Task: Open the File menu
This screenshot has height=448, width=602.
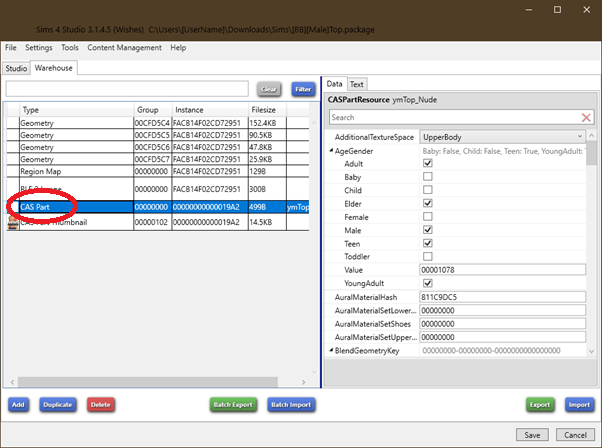Action: [x=11, y=48]
